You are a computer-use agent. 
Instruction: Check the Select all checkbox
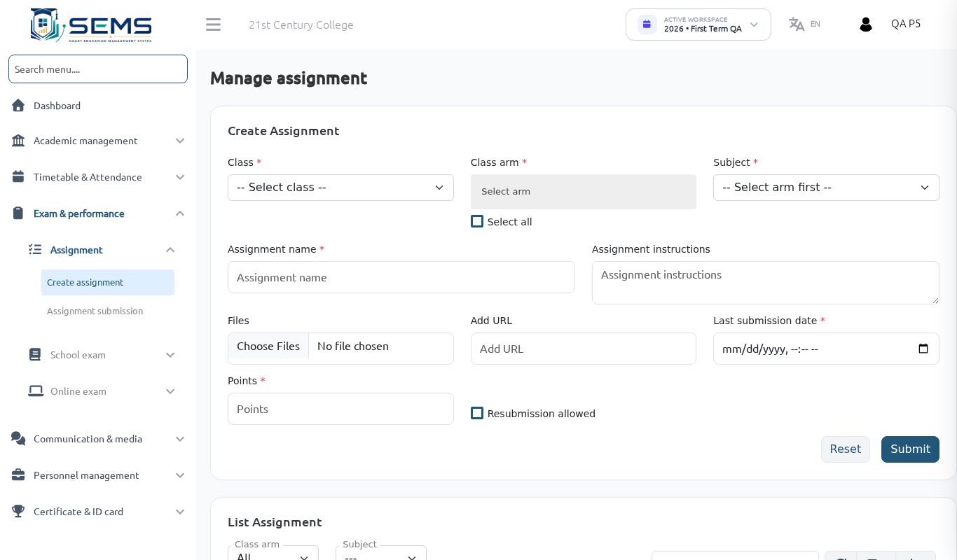[477, 221]
